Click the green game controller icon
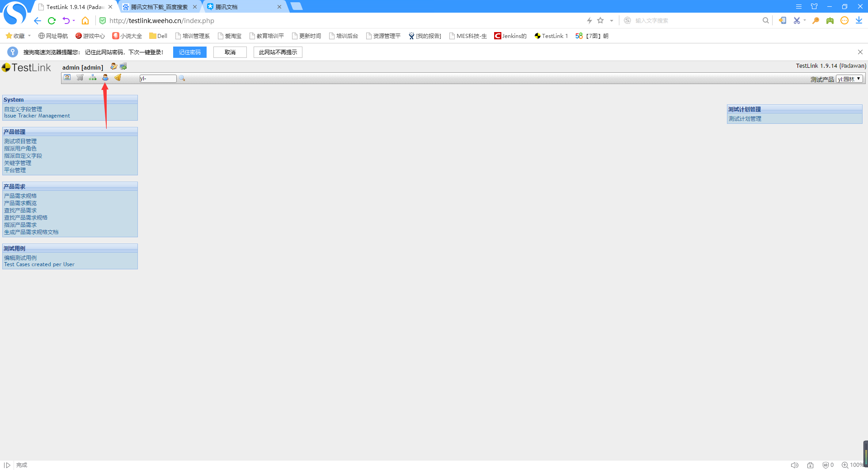868x470 pixels. point(830,20)
